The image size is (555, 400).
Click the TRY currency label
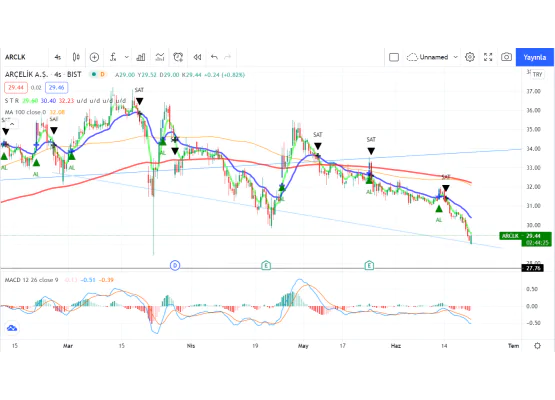coord(537,74)
